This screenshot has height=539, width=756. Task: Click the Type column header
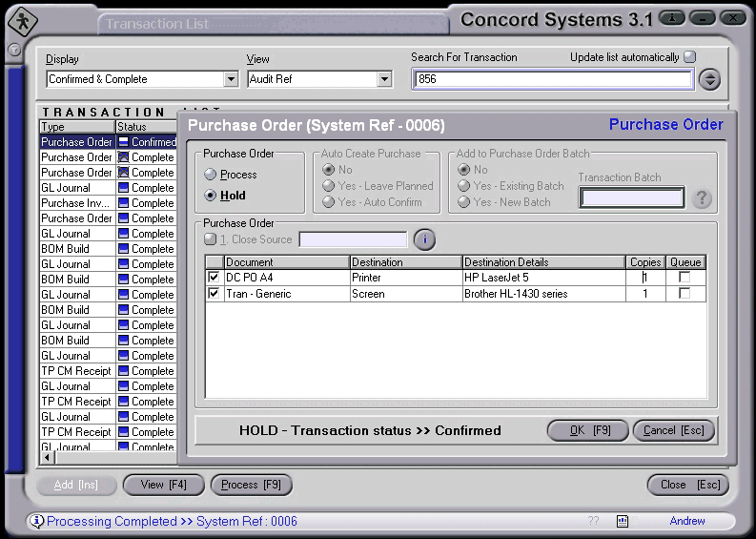click(x=77, y=127)
